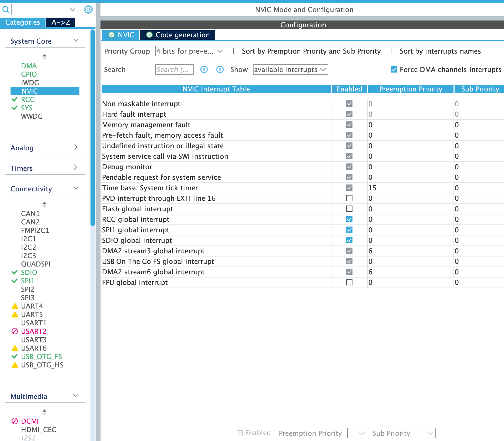Click the previous search result arrow icon

[x=204, y=69]
